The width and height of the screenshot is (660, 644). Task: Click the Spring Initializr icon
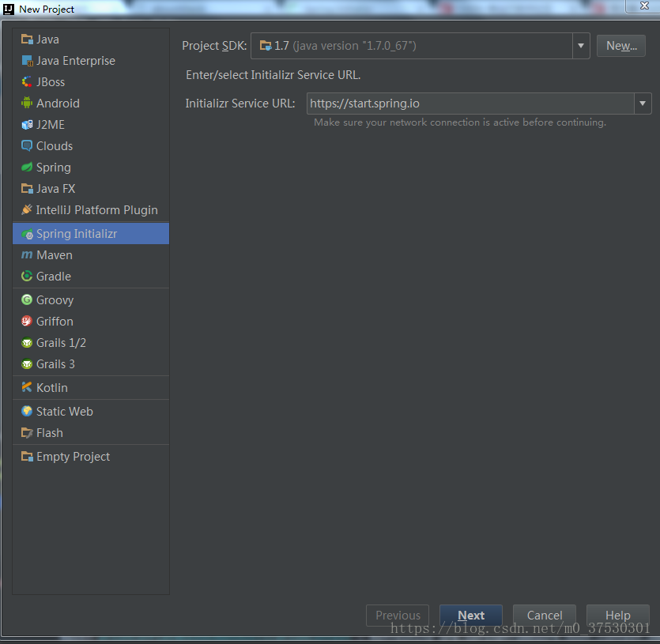[x=27, y=234]
